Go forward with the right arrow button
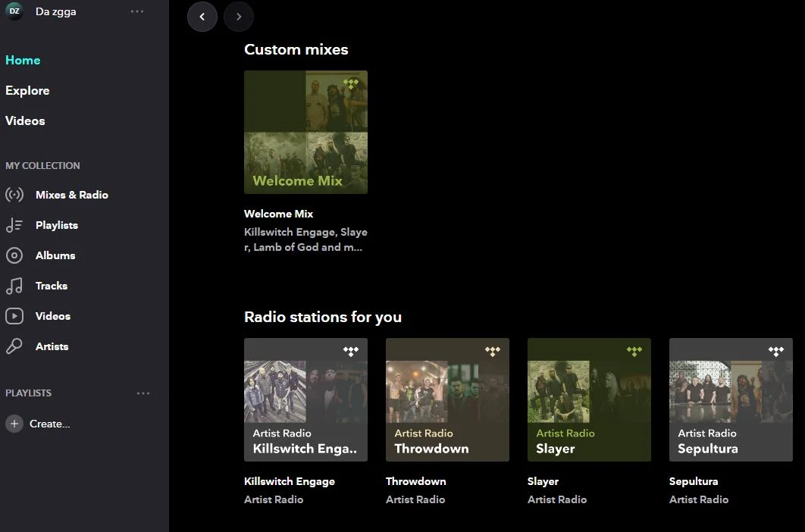 click(239, 17)
